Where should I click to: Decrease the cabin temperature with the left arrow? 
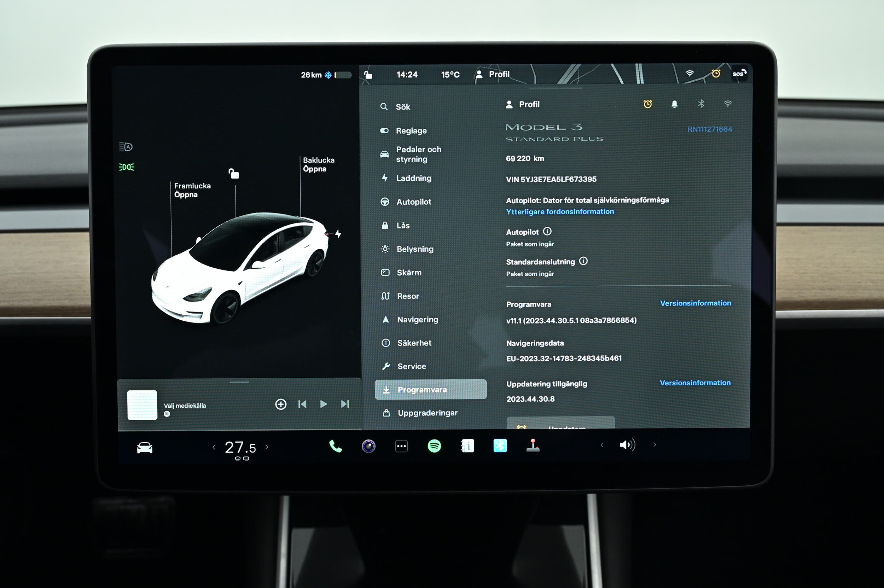point(214,447)
